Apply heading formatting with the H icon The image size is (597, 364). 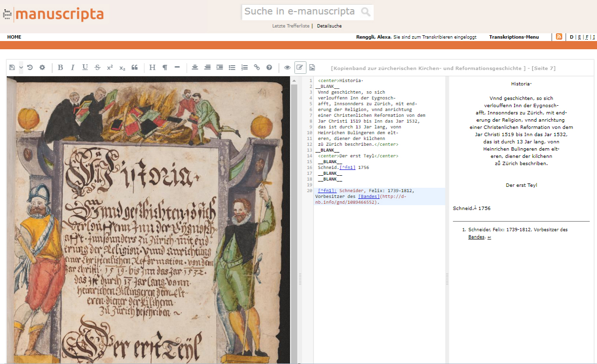[x=152, y=67]
